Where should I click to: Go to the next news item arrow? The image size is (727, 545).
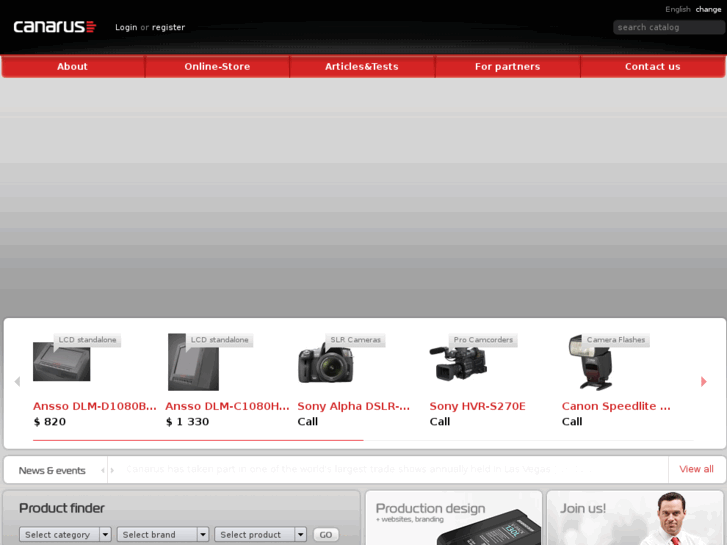click(112, 470)
